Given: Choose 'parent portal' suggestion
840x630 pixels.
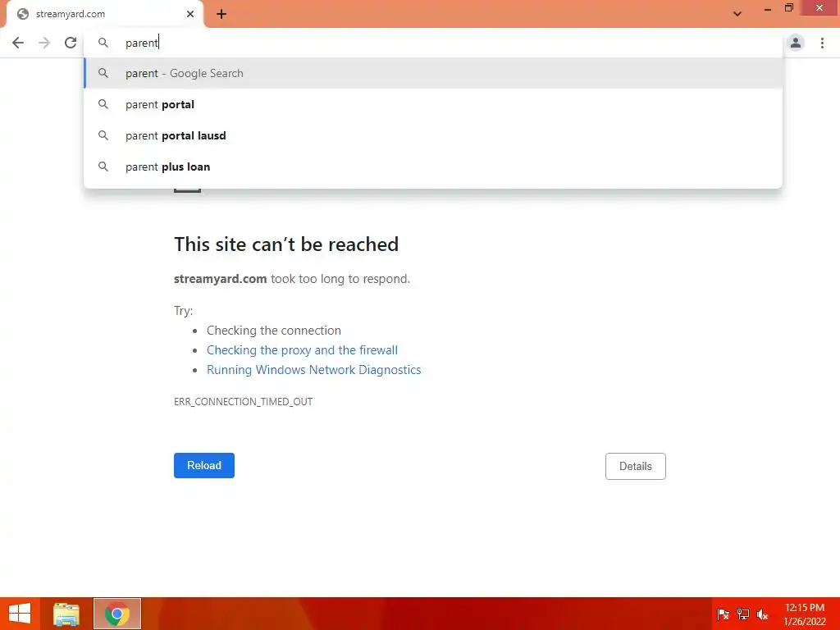Looking at the screenshot, I should pos(433,104).
